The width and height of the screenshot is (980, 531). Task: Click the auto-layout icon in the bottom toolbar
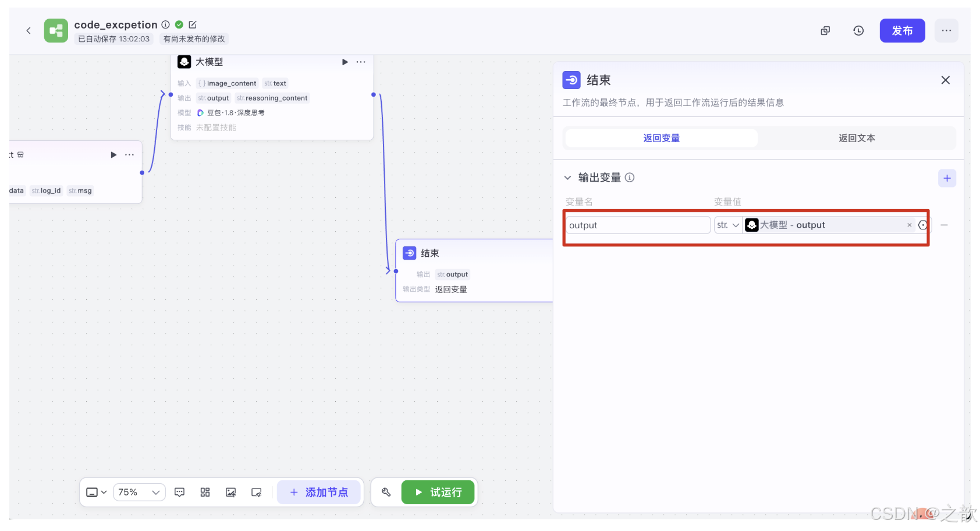[x=205, y=492]
